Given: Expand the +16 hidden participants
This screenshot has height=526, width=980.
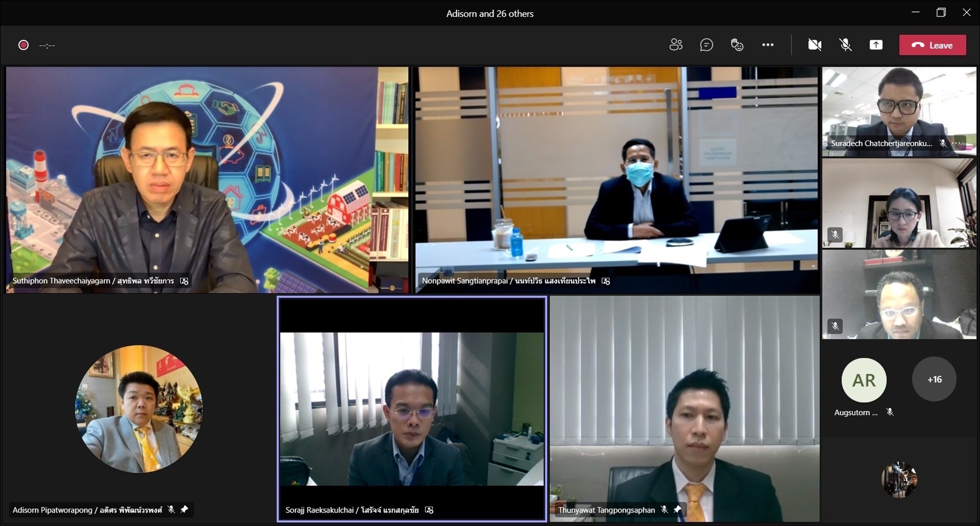Looking at the screenshot, I should tap(934, 380).
